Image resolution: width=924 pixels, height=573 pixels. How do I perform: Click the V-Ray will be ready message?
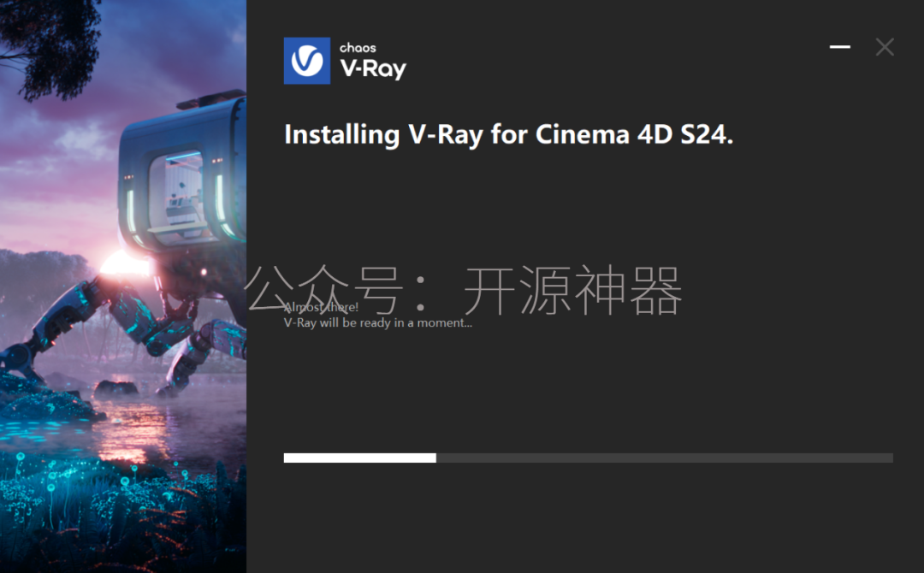pos(378,322)
